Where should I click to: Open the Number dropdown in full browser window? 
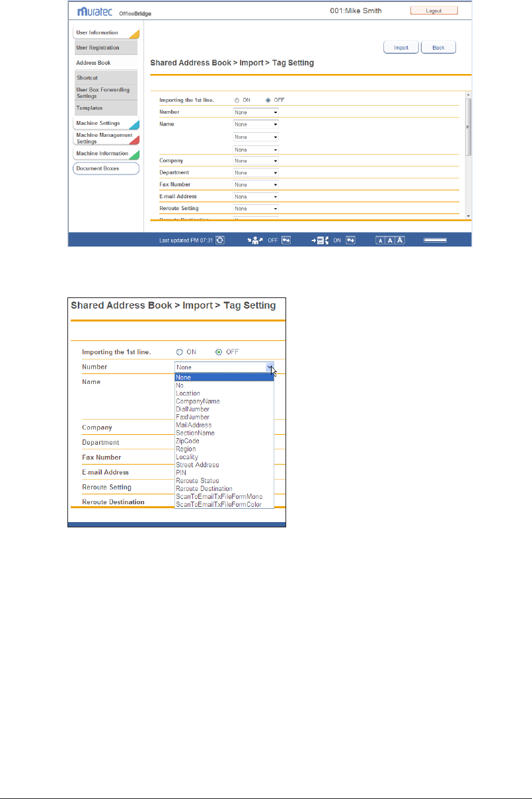[x=256, y=112]
